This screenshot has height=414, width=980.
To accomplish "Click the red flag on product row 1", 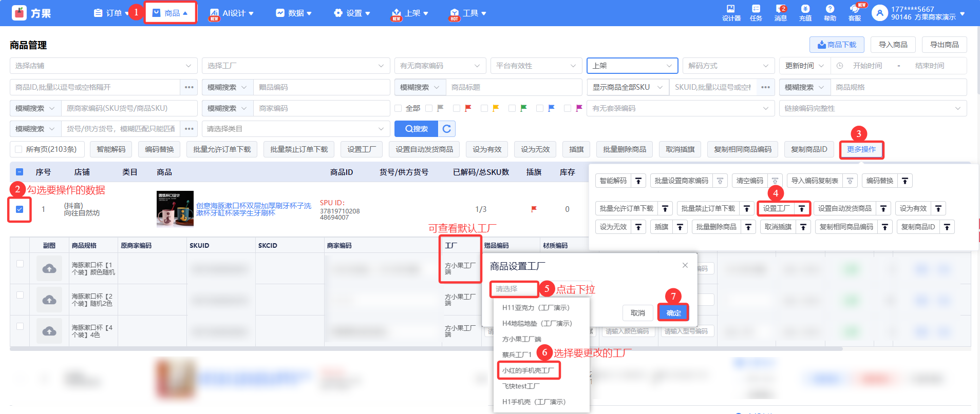I will click(x=534, y=209).
